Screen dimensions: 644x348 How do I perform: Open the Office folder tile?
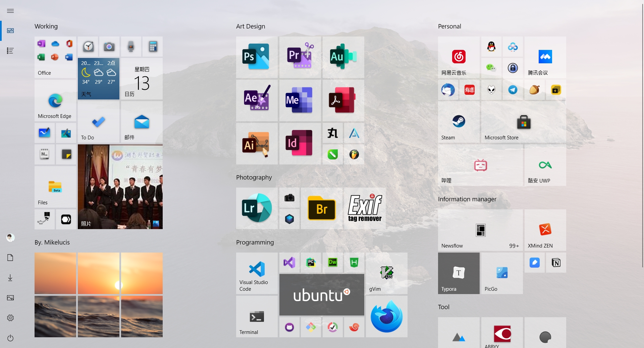click(x=55, y=57)
